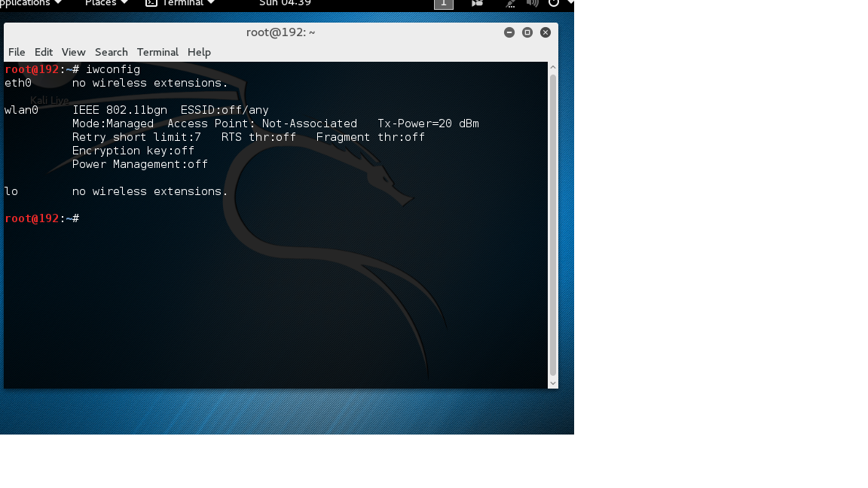This screenshot has width=868, height=488.
Task: Open the File menu in terminal
Action: click(17, 52)
